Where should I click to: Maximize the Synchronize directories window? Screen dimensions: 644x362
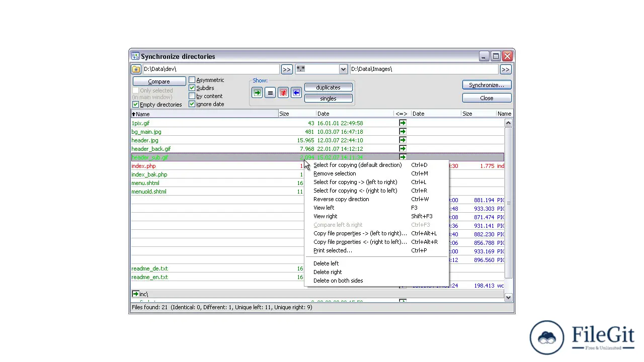496,56
